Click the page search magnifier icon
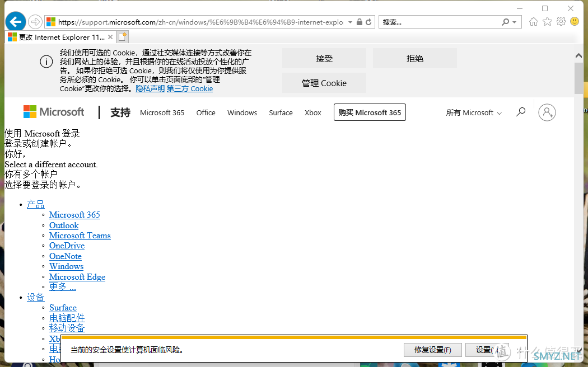 520,112
